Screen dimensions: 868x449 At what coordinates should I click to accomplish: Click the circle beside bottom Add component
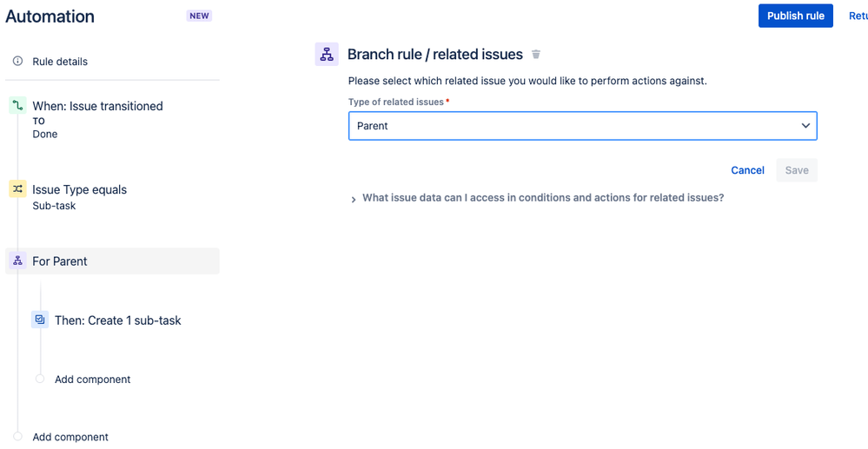point(17,436)
